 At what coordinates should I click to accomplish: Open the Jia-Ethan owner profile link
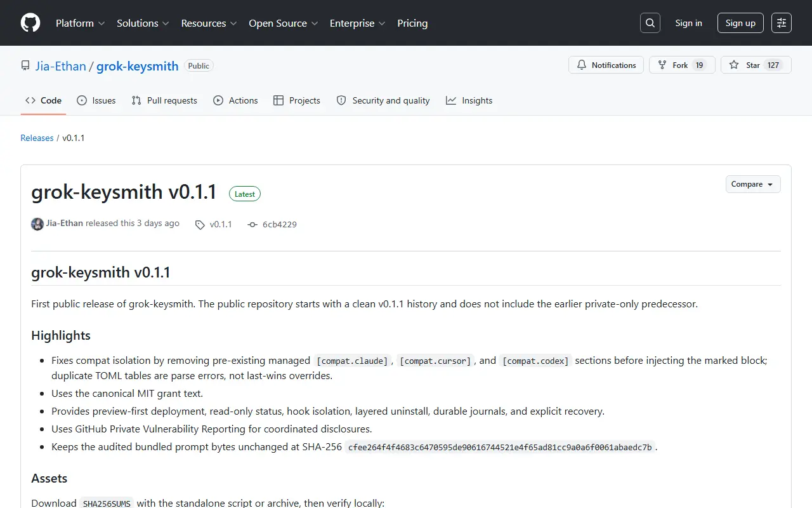(60, 66)
